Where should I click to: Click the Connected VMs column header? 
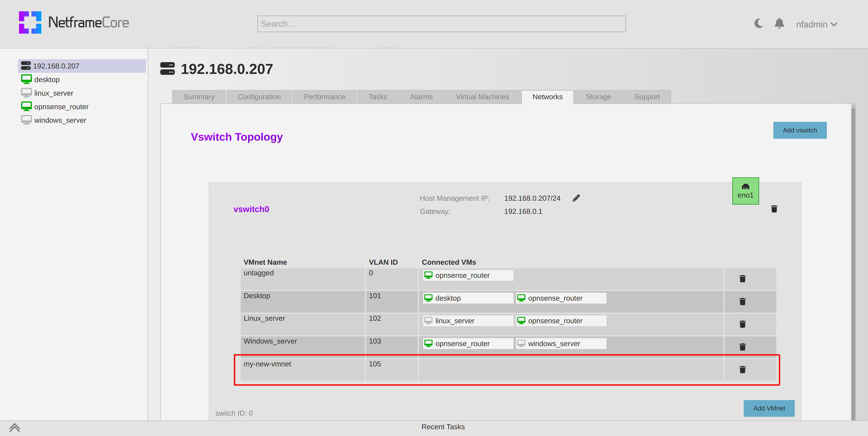[449, 262]
